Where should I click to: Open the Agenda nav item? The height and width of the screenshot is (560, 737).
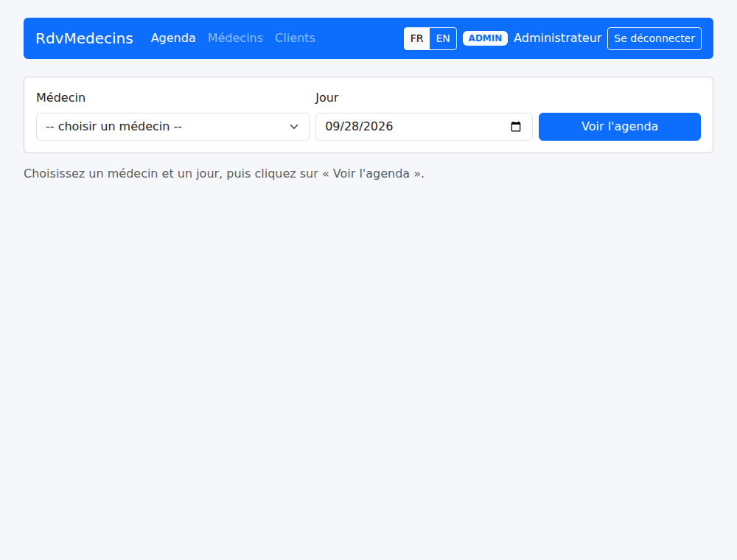(173, 38)
